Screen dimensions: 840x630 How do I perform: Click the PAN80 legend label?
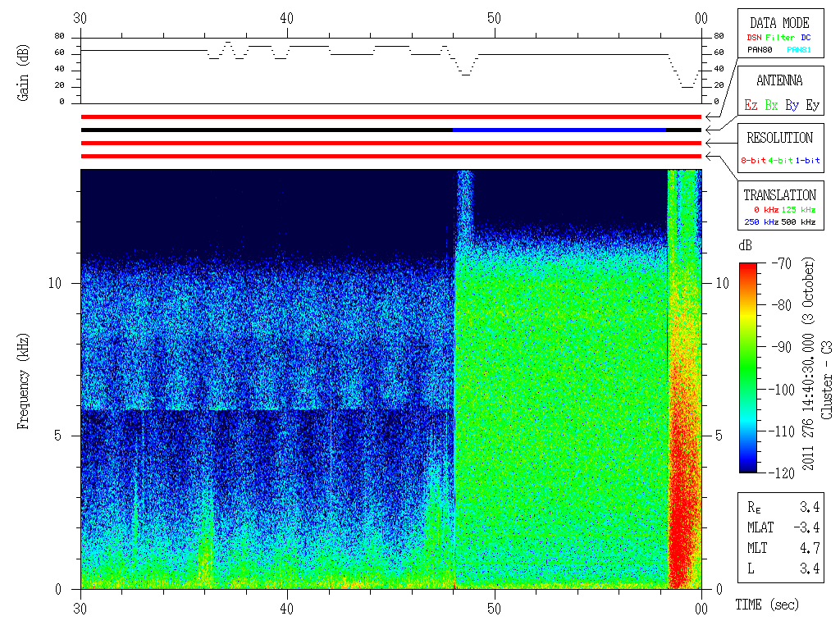[760, 50]
